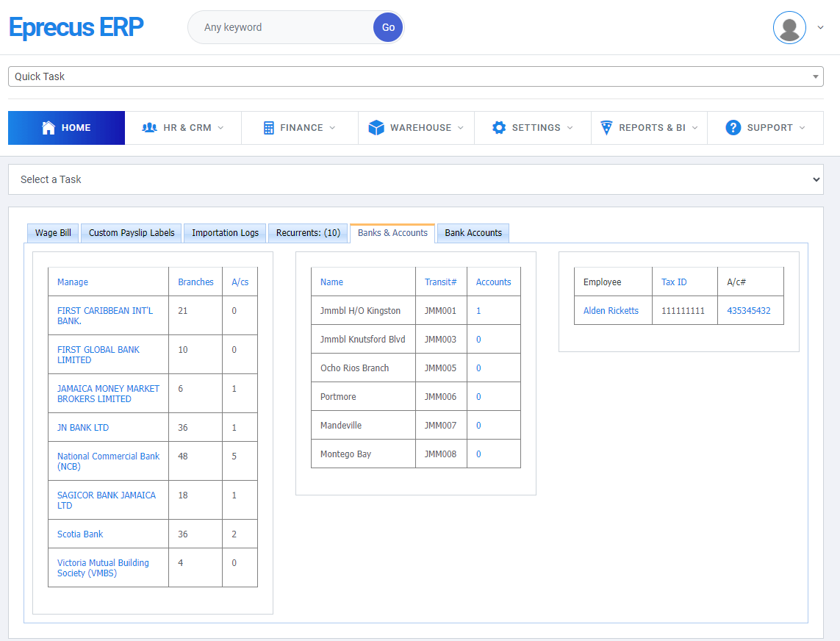Focus the Any keyword search field
840x641 pixels.
tap(281, 27)
